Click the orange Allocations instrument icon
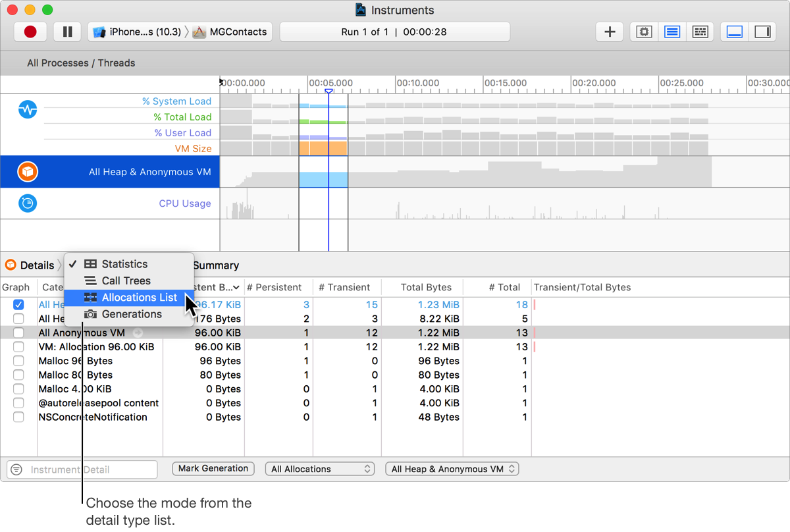The height and width of the screenshot is (532, 790). 28,172
